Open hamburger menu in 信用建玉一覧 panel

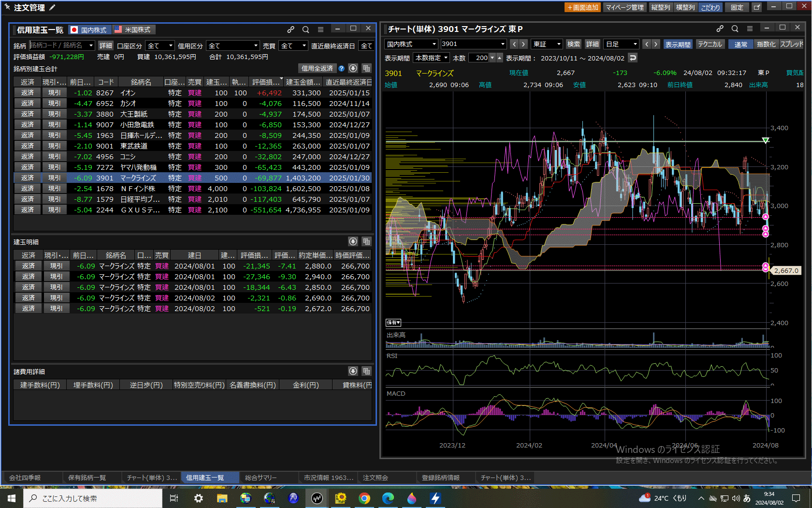(320, 30)
